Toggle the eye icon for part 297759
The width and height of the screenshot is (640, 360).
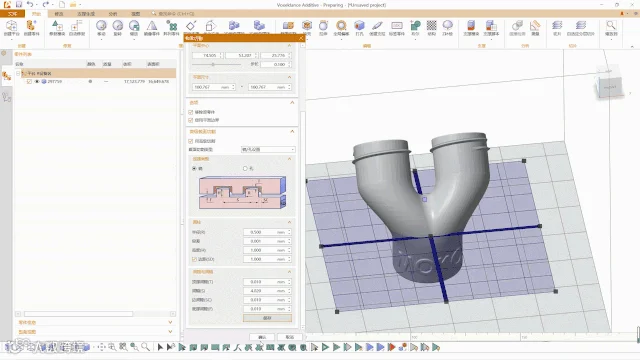click(x=37, y=82)
